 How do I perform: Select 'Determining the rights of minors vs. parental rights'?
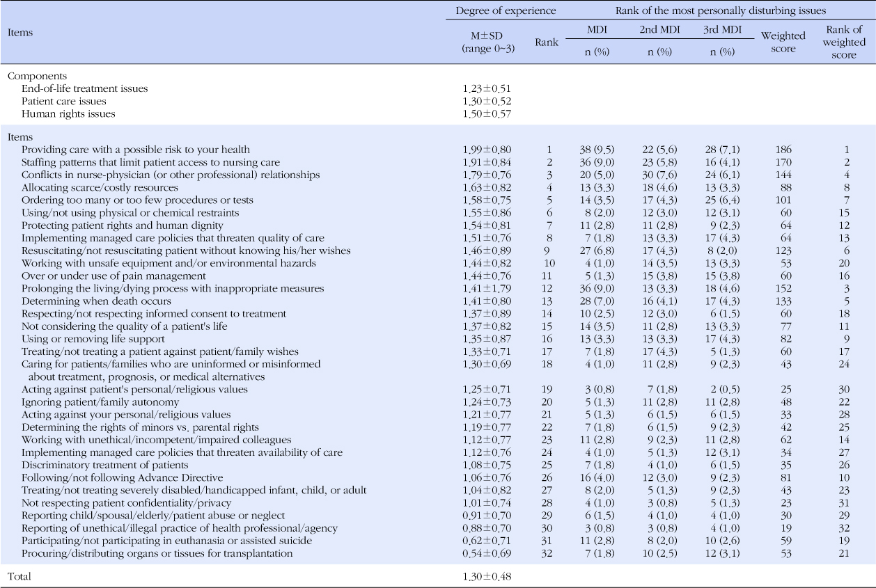(x=140, y=427)
